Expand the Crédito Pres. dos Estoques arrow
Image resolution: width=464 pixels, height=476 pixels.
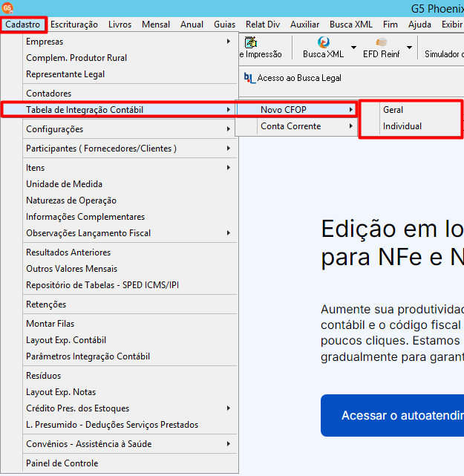click(x=229, y=408)
